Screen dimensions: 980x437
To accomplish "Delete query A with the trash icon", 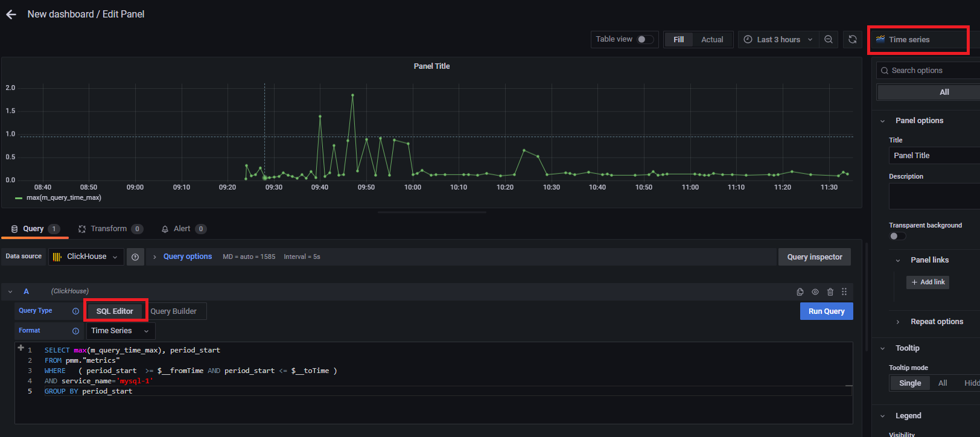I will tap(830, 292).
